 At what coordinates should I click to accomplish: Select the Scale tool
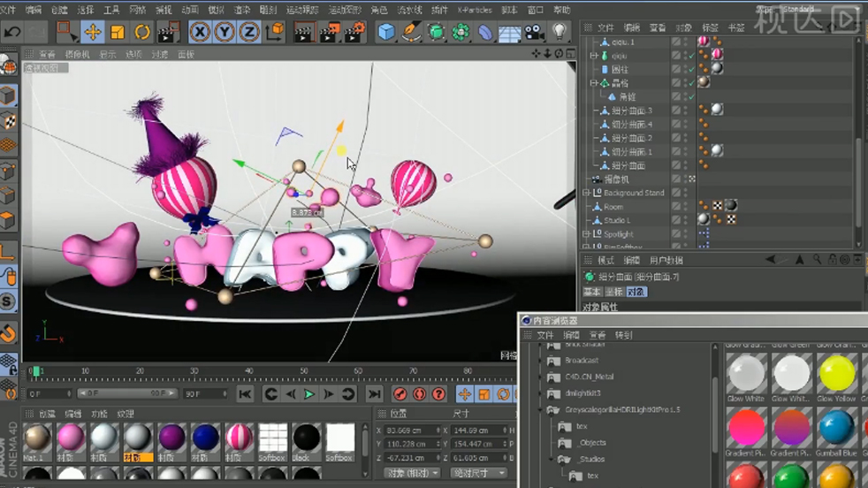click(x=118, y=32)
